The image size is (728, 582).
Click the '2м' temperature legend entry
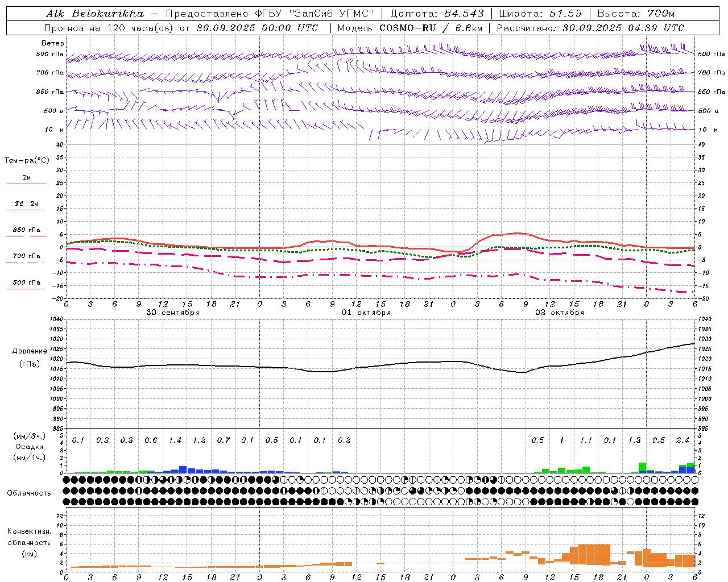coord(27,177)
